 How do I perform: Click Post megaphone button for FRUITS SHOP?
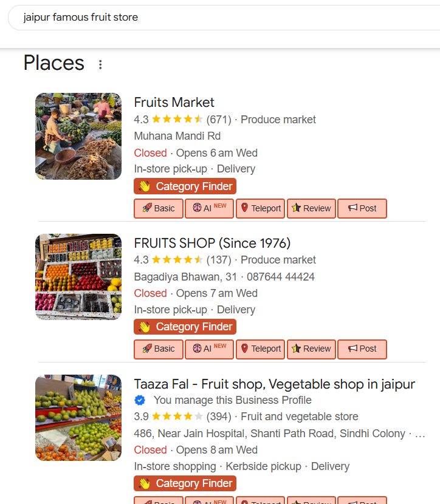(362, 349)
